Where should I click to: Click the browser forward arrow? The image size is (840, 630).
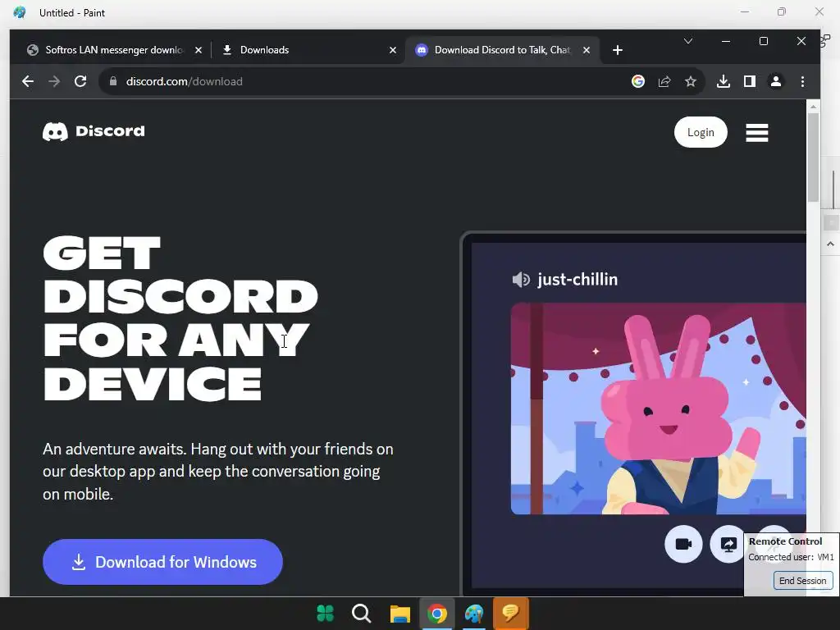(x=54, y=81)
